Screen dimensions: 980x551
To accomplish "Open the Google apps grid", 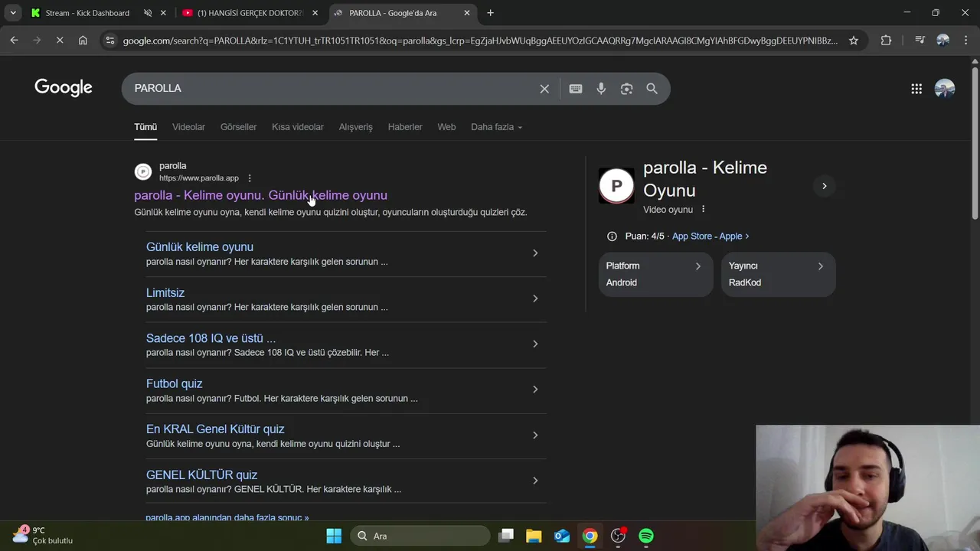I will pyautogui.click(x=916, y=89).
